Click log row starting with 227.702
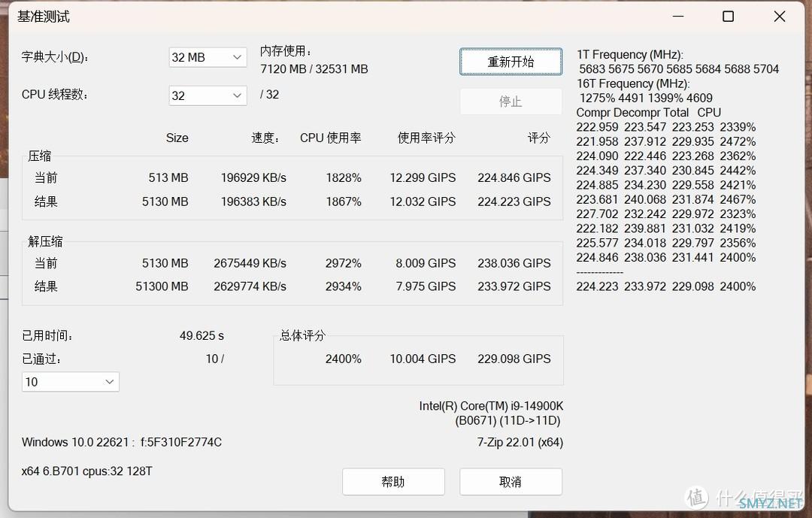Viewport: 812px width, 518px height. pyautogui.click(x=666, y=214)
